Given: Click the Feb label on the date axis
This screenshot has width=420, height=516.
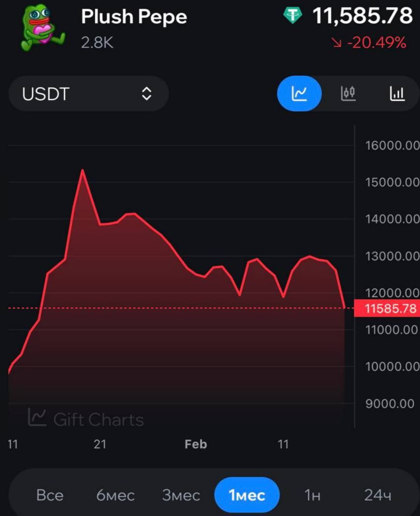Looking at the screenshot, I should tap(196, 444).
